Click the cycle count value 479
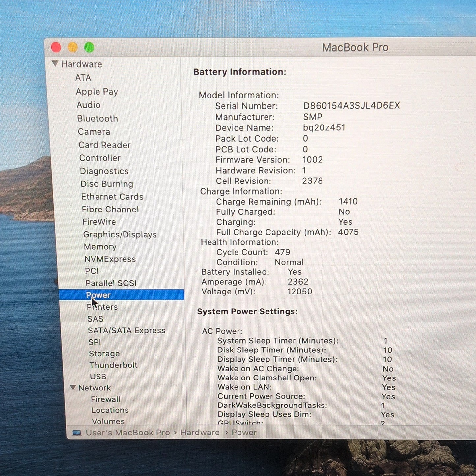This screenshot has height=476, width=476. (283, 252)
